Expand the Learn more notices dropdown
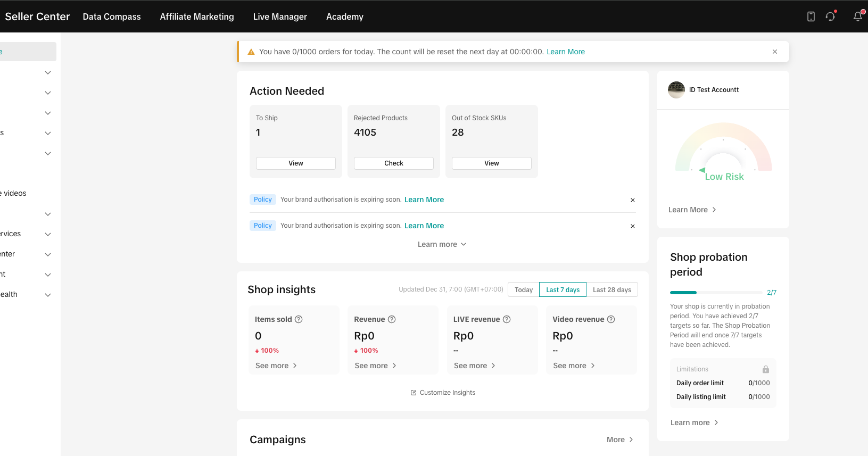868x456 pixels. coord(442,244)
